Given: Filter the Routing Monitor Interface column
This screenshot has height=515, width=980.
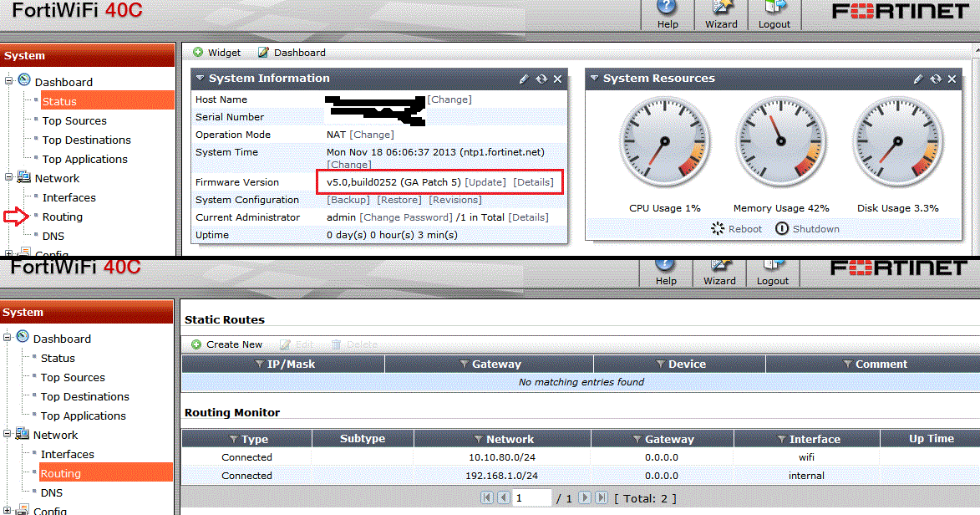Looking at the screenshot, I should point(780,439).
